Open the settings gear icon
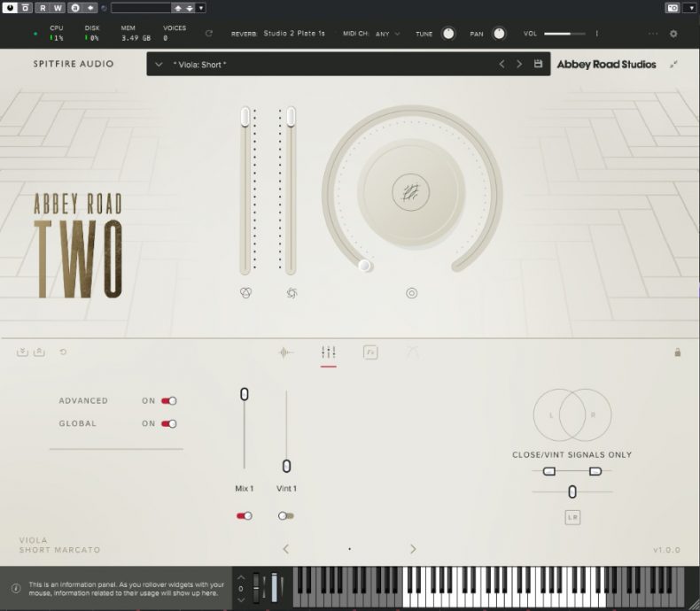 pyautogui.click(x=673, y=34)
